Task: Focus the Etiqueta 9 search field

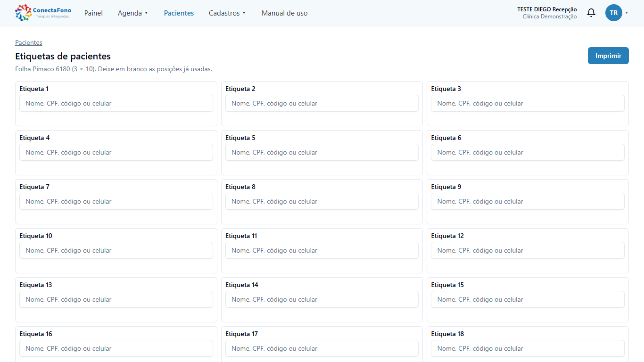Action: point(528,201)
